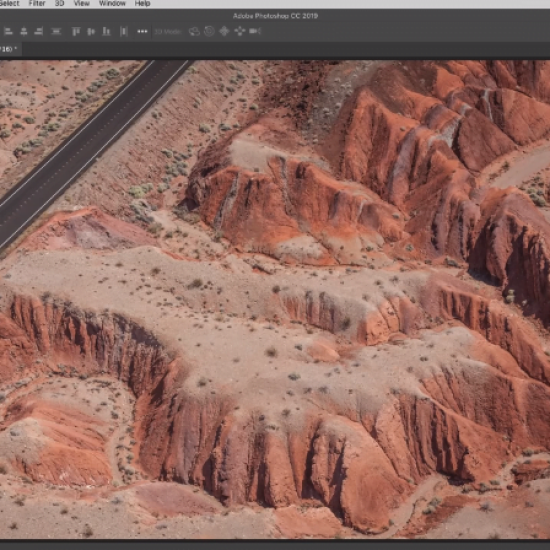Select the 3D pan camera icon
The height and width of the screenshot is (550, 550).
coord(224,31)
